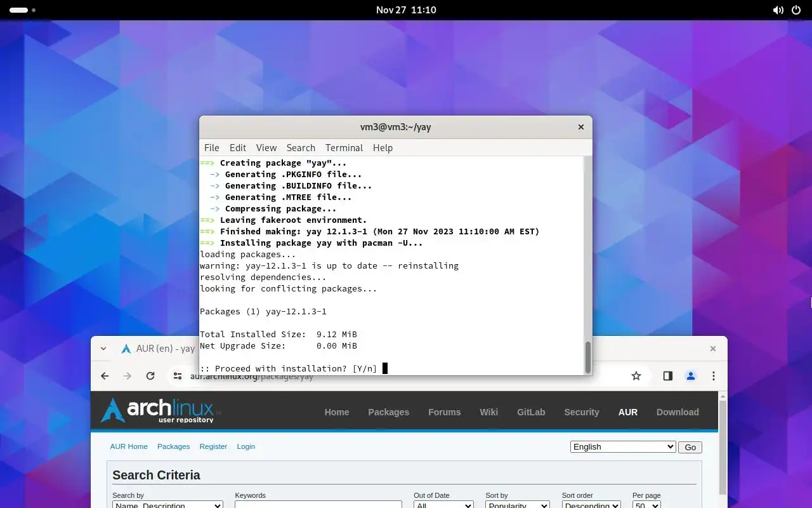The height and width of the screenshot is (508, 812).
Task: Open the terminal Help menu
Action: pyautogui.click(x=383, y=147)
